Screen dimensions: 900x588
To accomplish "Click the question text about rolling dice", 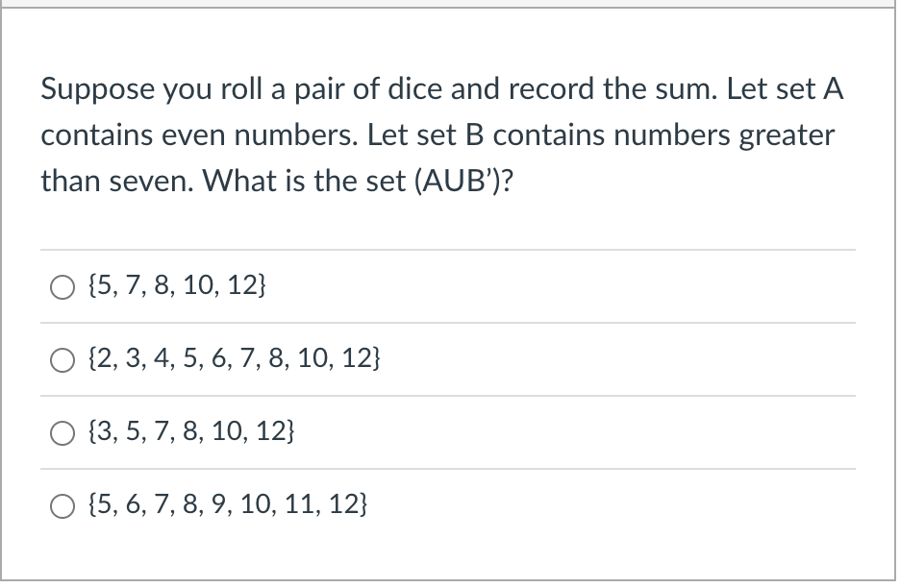I will pos(442,135).
